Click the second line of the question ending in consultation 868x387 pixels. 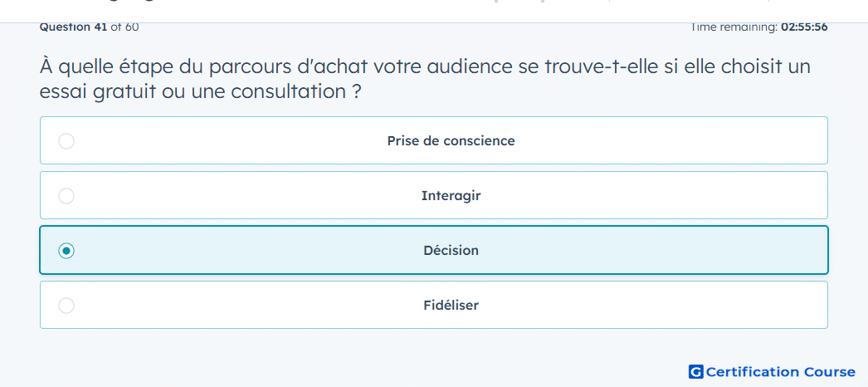point(200,91)
